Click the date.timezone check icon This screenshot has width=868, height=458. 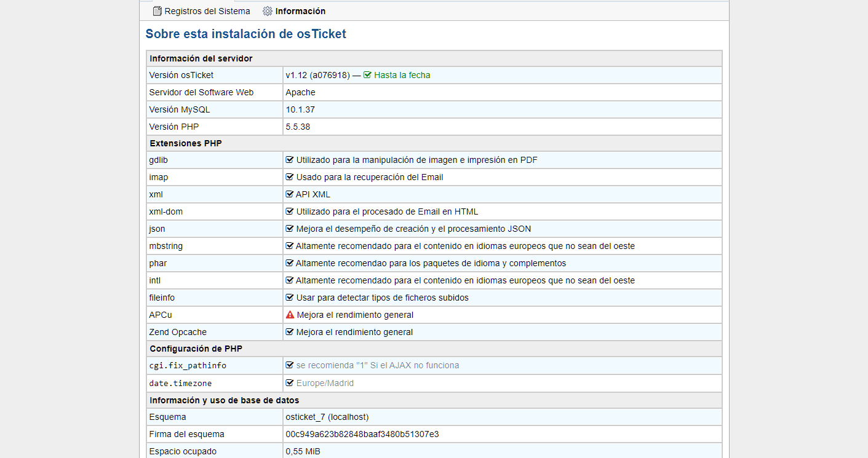[x=290, y=383]
